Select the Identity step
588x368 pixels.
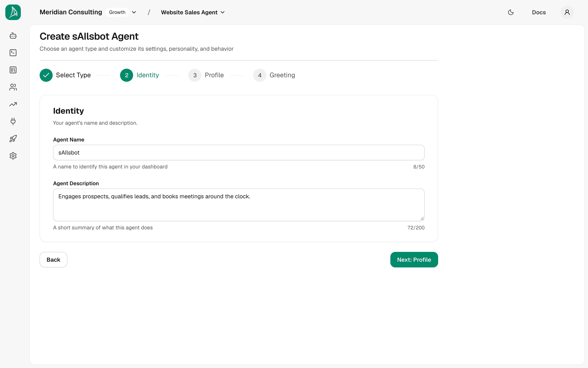coord(139,75)
